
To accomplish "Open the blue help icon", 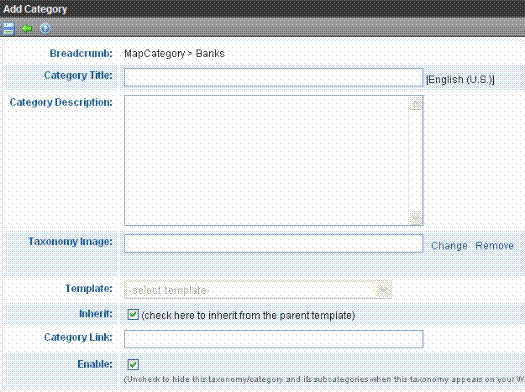I will coord(45,28).
